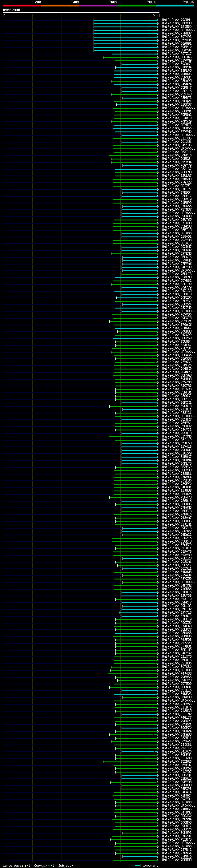This screenshot has height=868, width=197.
Task: Click the red ~20% identity legend segment
Action: coord(22,6)
